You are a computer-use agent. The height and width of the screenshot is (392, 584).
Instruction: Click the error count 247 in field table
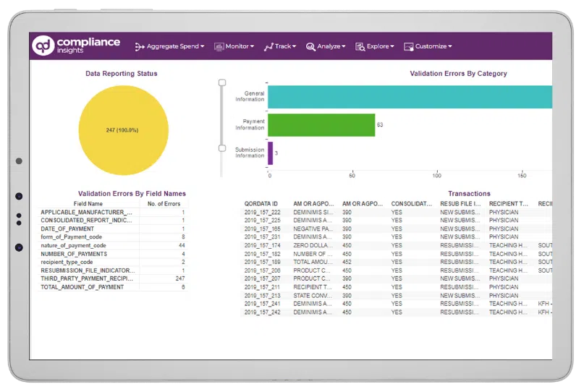180,279
